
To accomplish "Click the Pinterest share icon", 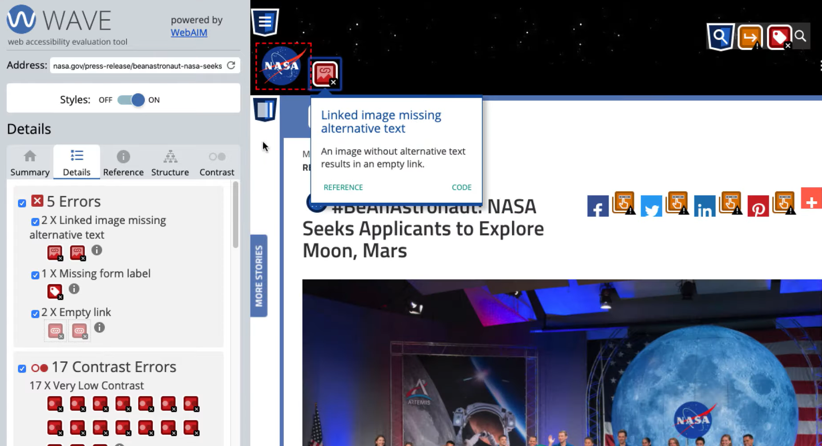I will click(x=758, y=208).
